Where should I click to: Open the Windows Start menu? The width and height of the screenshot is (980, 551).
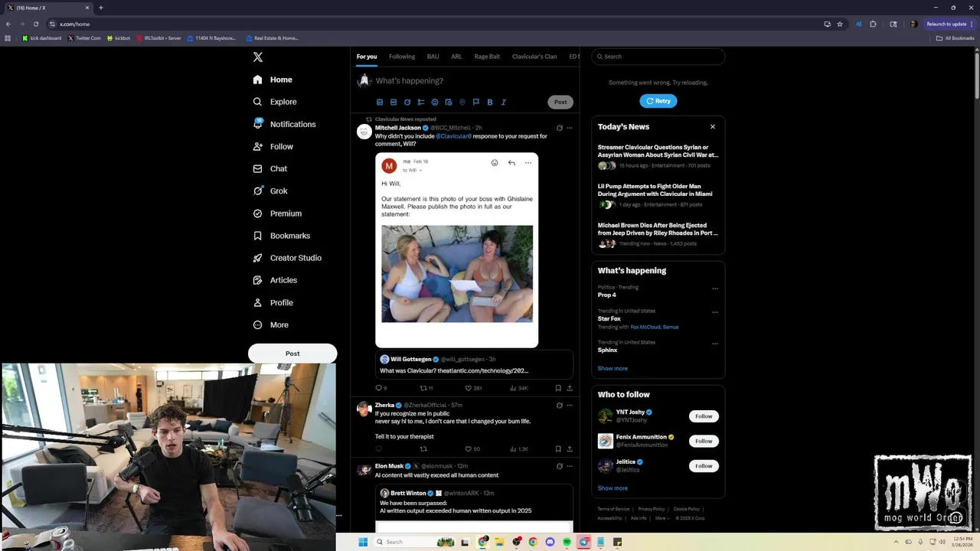coord(363,542)
